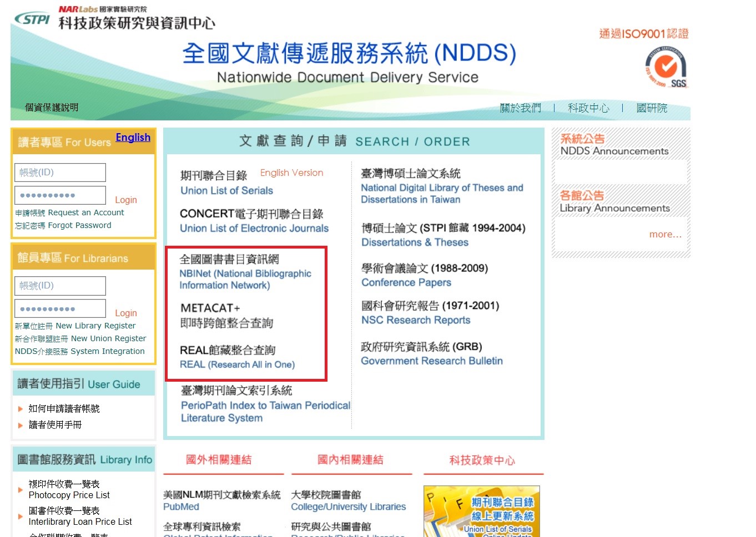Open Government Research Bulletin link

432,361
